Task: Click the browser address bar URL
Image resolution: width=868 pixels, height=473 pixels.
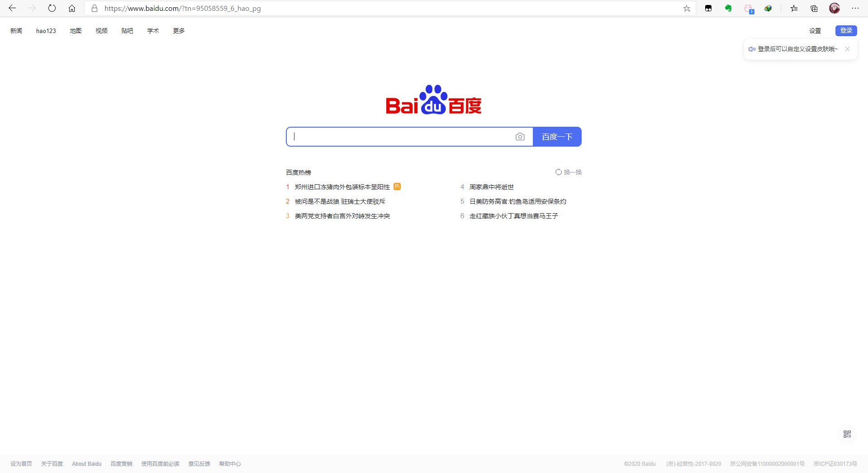Action: coord(183,8)
